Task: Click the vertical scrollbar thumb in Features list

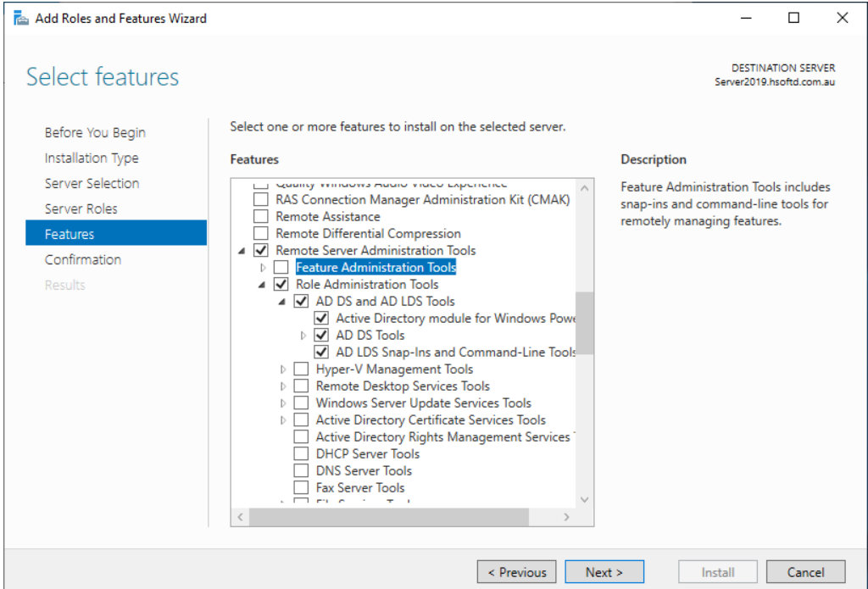Action: pyautogui.click(x=585, y=323)
